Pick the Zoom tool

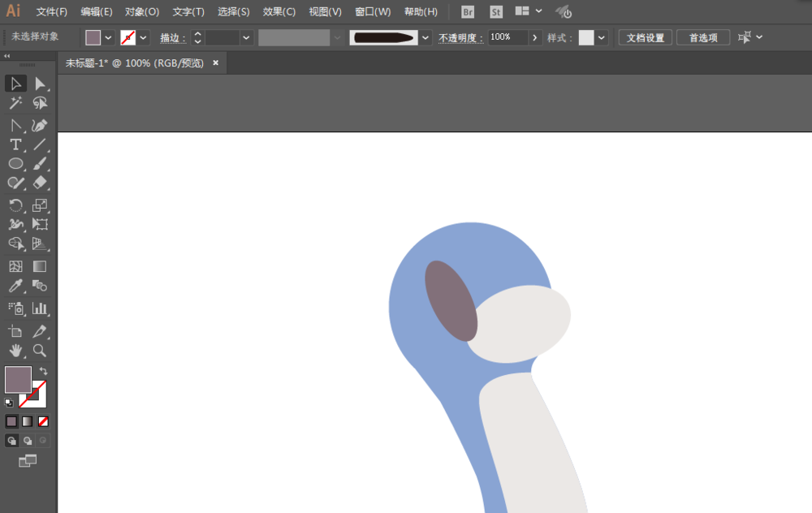tap(40, 351)
